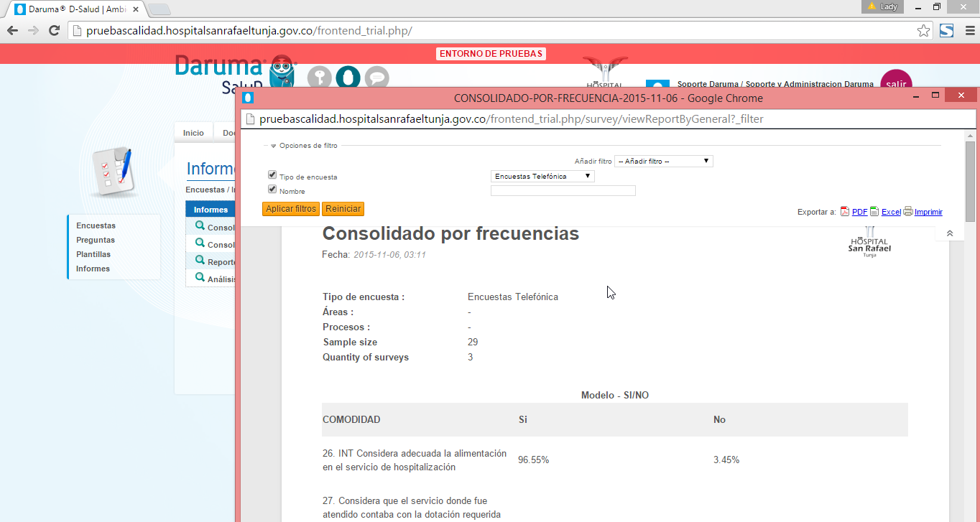Uncheck the Tipo de encuesta checkbox
Screen dimensions: 980x522
click(x=272, y=175)
